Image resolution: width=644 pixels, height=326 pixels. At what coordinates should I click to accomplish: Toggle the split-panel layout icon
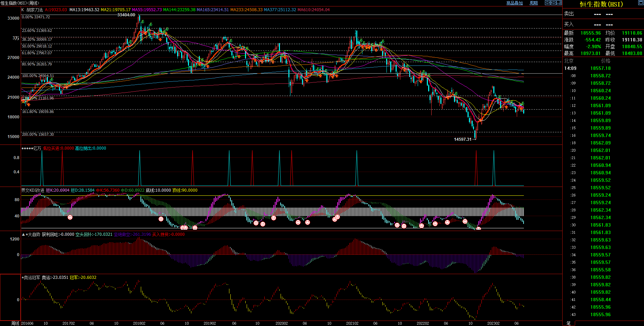click(559, 3)
